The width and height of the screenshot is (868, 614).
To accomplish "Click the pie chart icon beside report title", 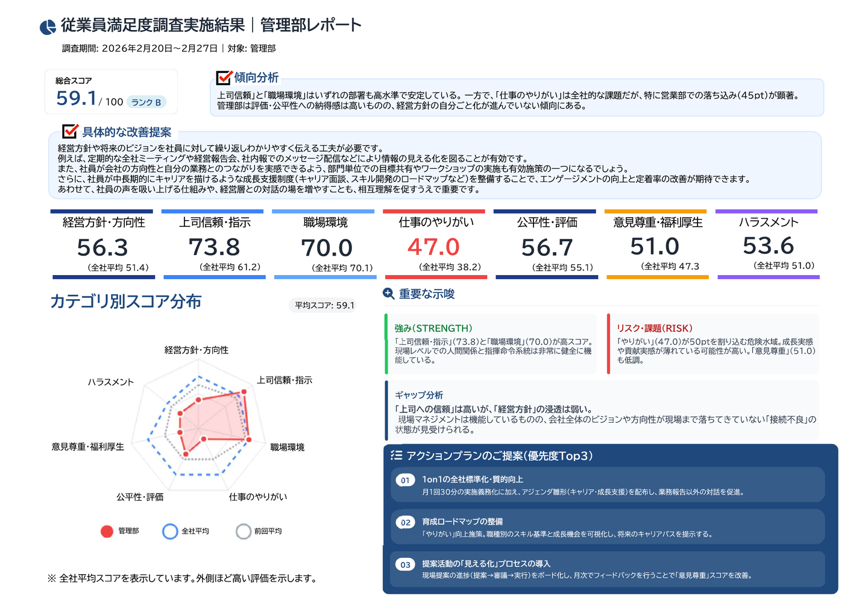I will (x=48, y=27).
